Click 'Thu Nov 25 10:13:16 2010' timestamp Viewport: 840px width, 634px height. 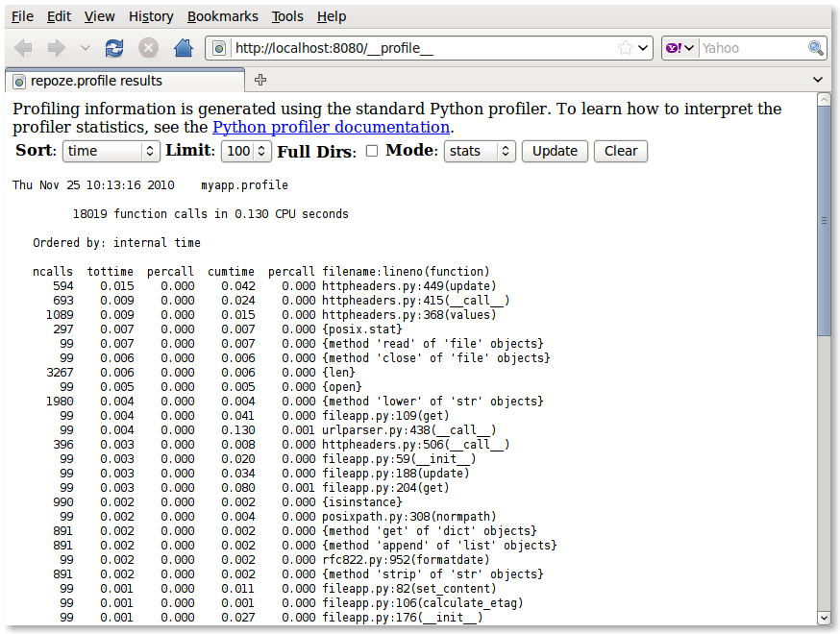point(93,185)
